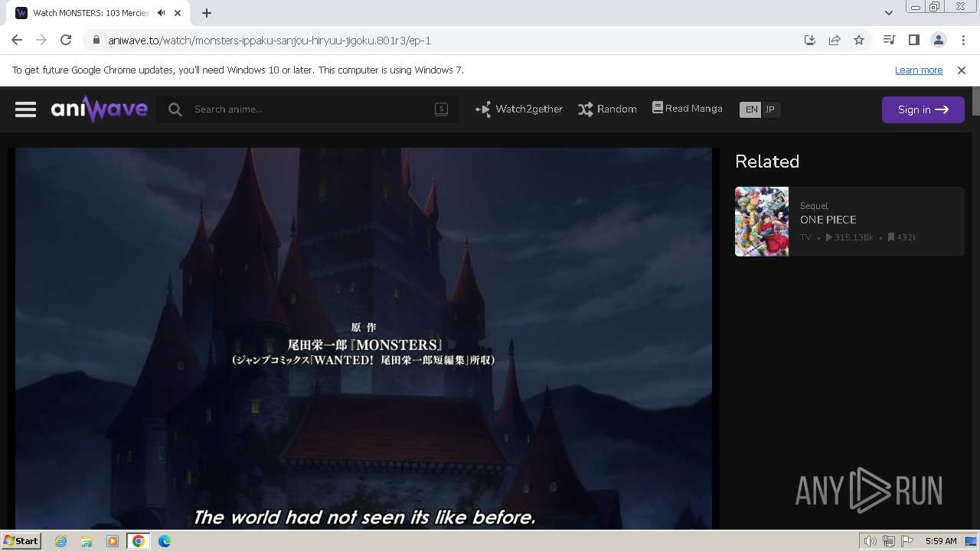Mute the tab audio icon
The image size is (980, 551).
tap(161, 13)
